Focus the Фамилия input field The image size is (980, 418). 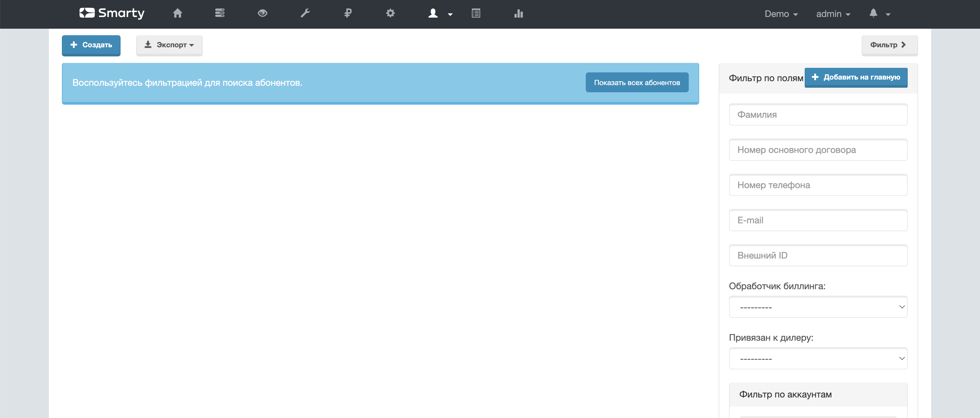point(818,114)
